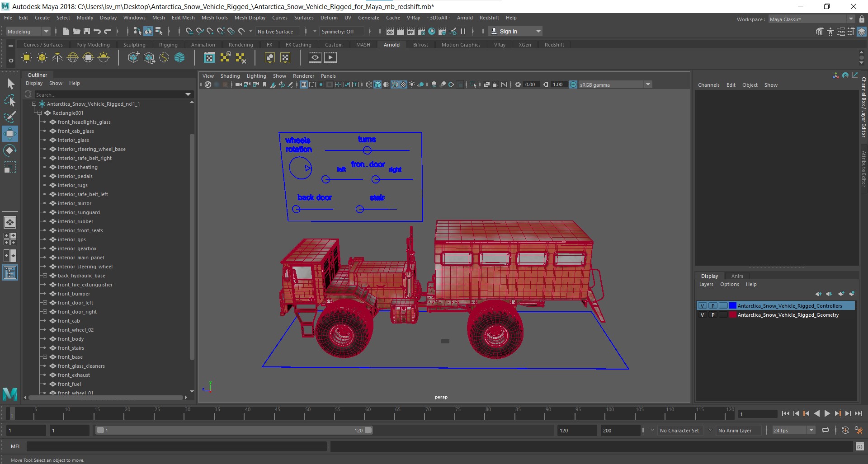Open the Mesh Tools menu
Viewport: 868px width, 464px height.
pyautogui.click(x=215, y=18)
